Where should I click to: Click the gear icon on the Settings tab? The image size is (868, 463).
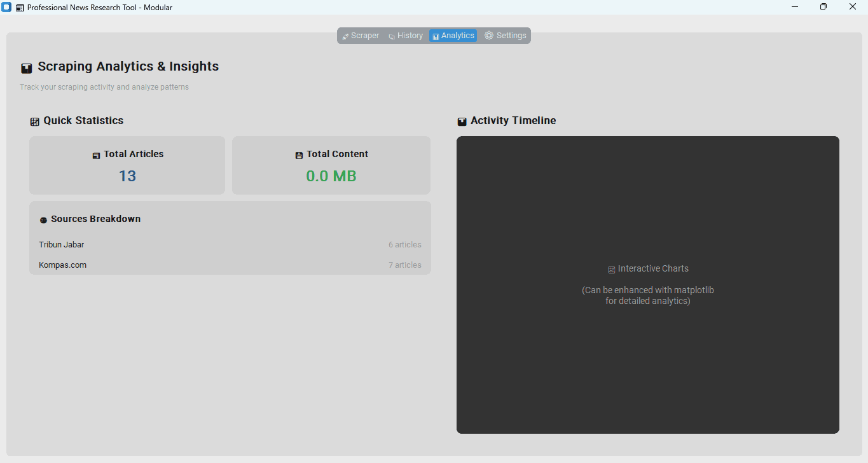pyautogui.click(x=488, y=35)
